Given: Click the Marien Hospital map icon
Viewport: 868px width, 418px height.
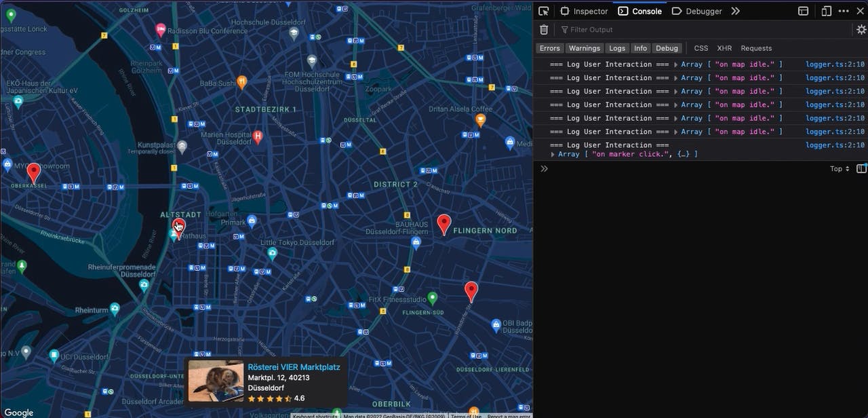Looking at the screenshot, I should [258, 137].
